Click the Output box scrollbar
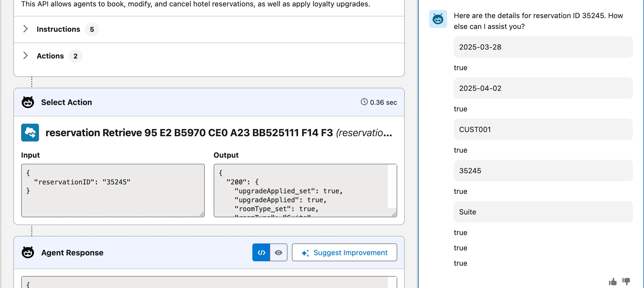Image resolution: width=644 pixels, height=288 pixels. coord(392,186)
